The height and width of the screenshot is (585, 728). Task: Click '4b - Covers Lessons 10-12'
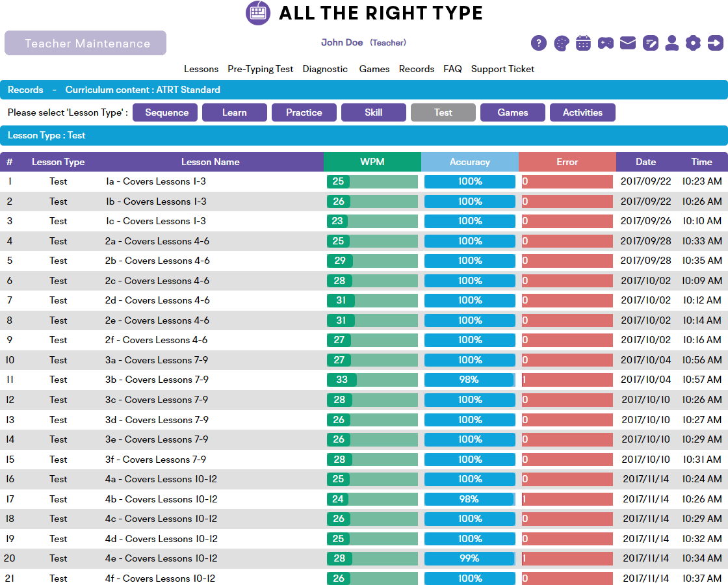[x=161, y=499]
